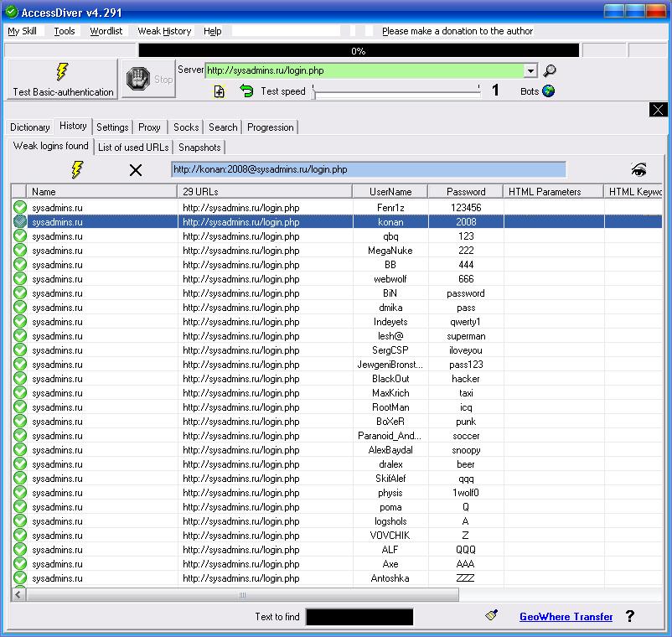Image resolution: width=672 pixels, height=637 pixels.
Task: Click the X delete icon above the list
Action: point(136,170)
